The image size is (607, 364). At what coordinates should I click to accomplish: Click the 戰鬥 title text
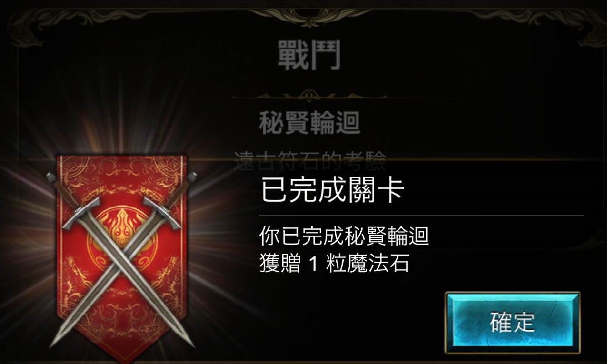coord(309,56)
